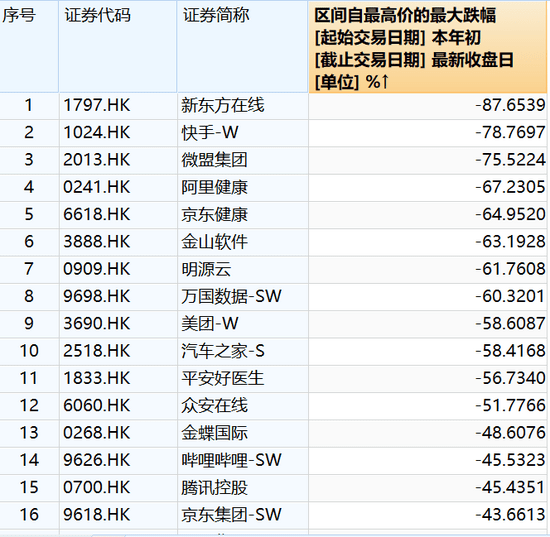Select stock code 1797.HK cell
The height and width of the screenshot is (537, 550).
[x=119, y=106]
